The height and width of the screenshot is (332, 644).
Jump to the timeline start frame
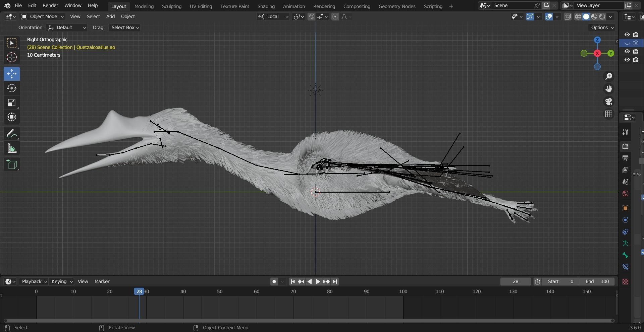[292, 281]
